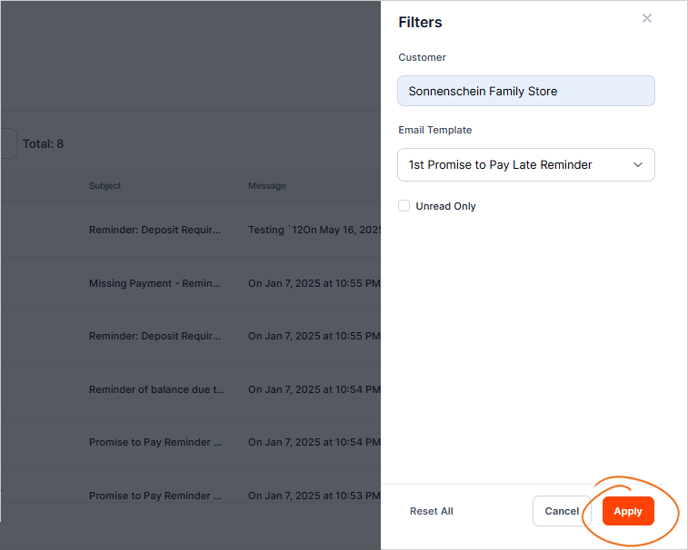688x550 pixels.
Task: Select the Reminder of balance due email
Action: [154, 389]
